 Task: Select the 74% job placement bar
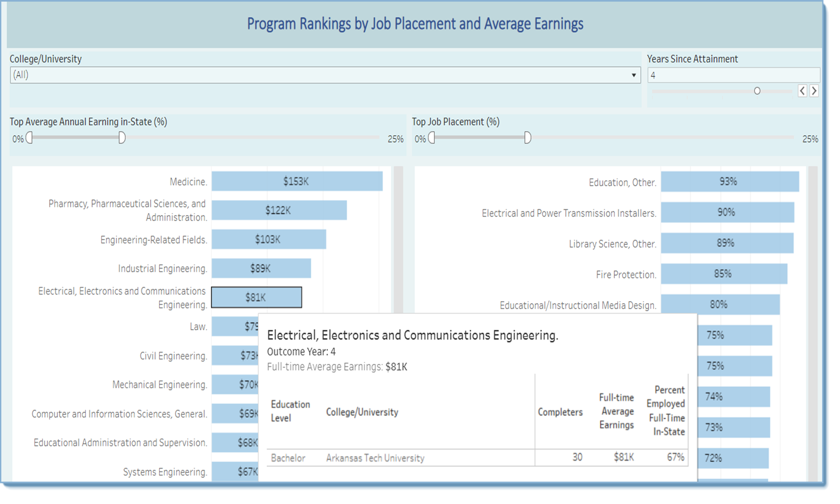[734, 397]
